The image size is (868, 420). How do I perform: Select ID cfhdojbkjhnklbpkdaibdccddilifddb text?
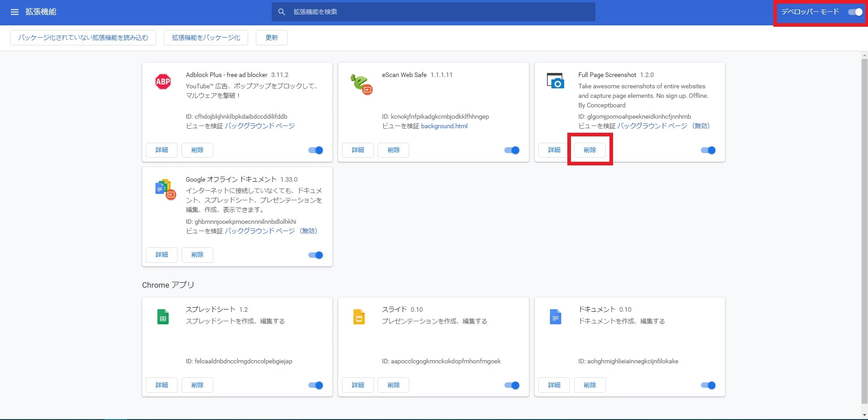(236, 116)
